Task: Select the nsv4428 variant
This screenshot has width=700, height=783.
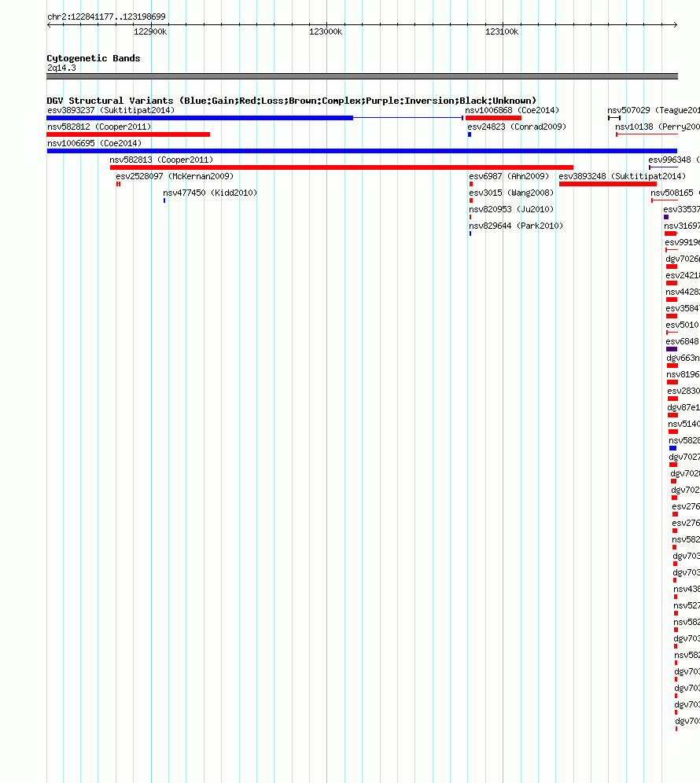Action: point(672,299)
